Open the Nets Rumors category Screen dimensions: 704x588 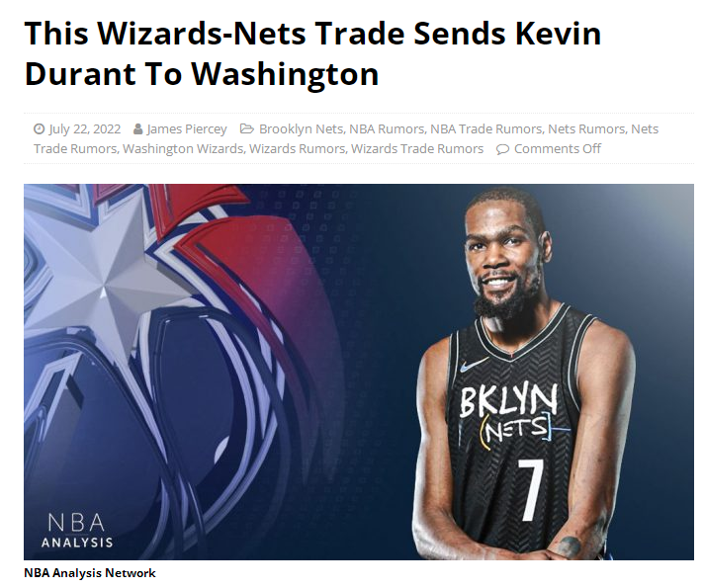586,129
